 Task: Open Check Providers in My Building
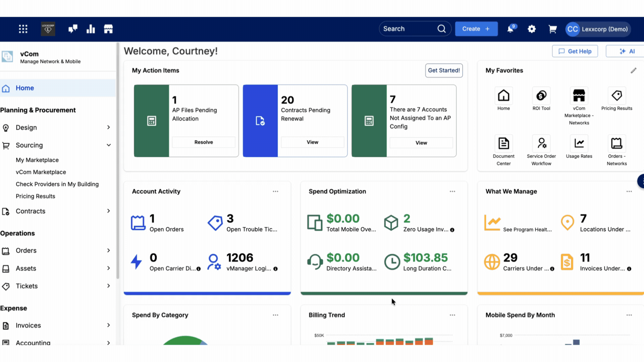pyautogui.click(x=57, y=184)
